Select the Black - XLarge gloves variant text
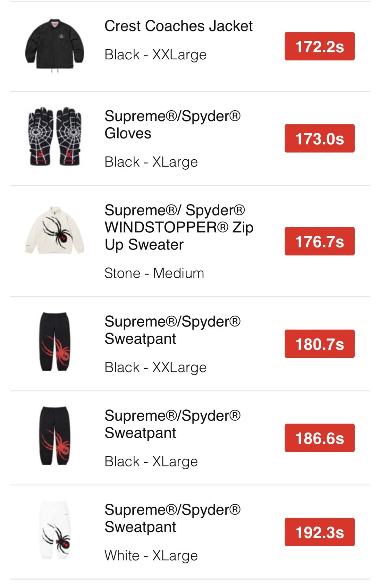The image size is (380, 588). pyautogui.click(x=151, y=162)
